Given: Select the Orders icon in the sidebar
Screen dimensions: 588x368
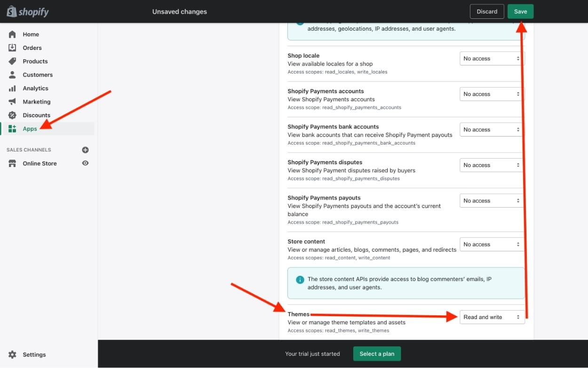Looking at the screenshot, I should click(12, 48).
